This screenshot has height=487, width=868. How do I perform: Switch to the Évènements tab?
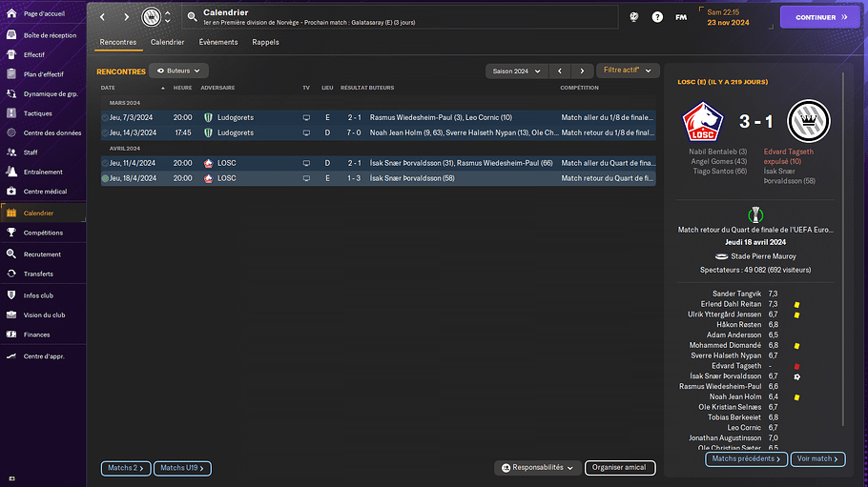click(x=218, y=42)
